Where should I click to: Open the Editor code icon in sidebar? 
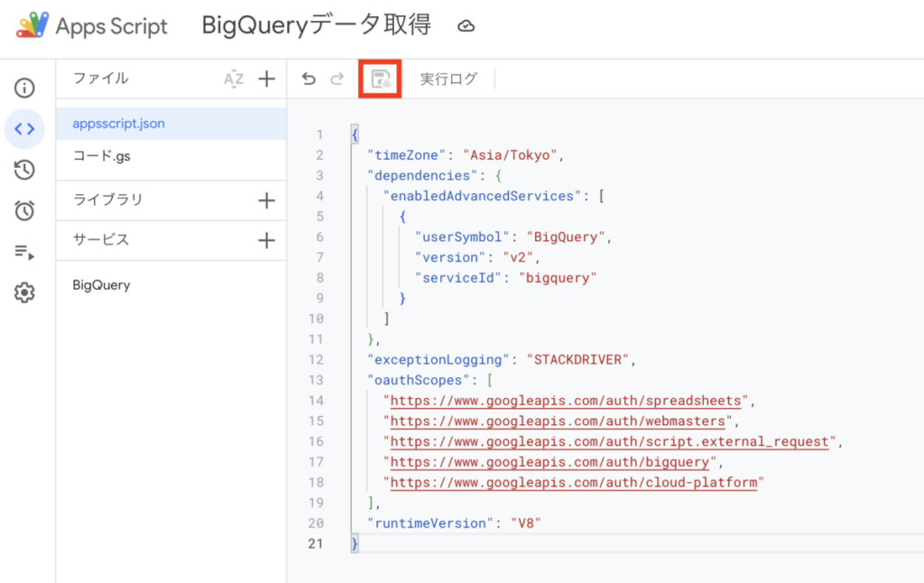(24, 128)
